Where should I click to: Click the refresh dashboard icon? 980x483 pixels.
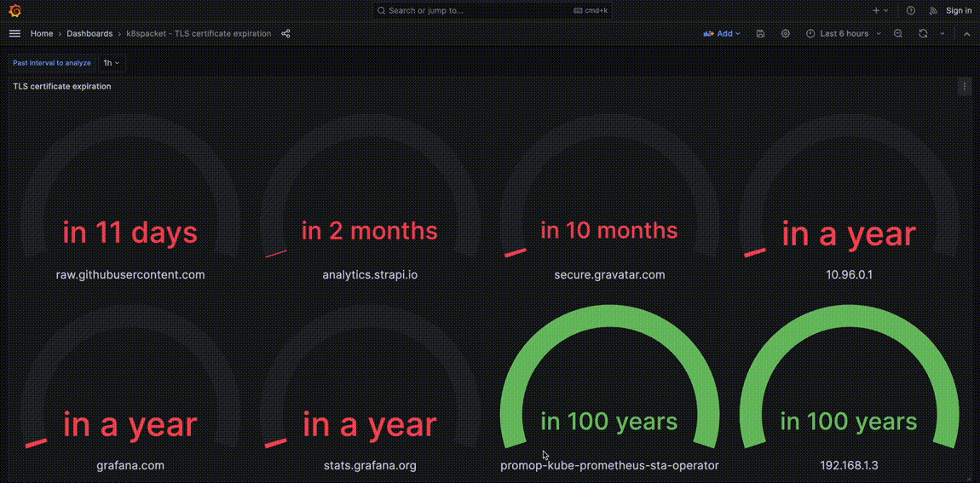pyautogui.click(x=923, y=34)
